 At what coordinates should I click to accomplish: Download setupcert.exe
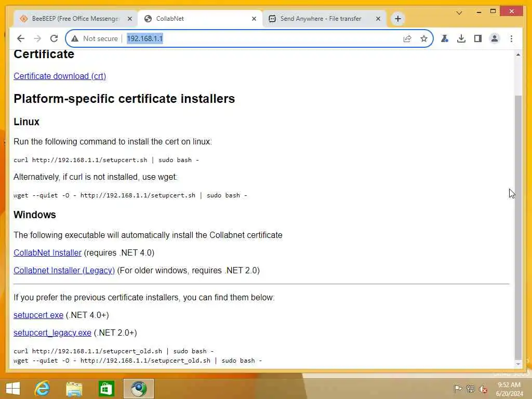(38, 315)
